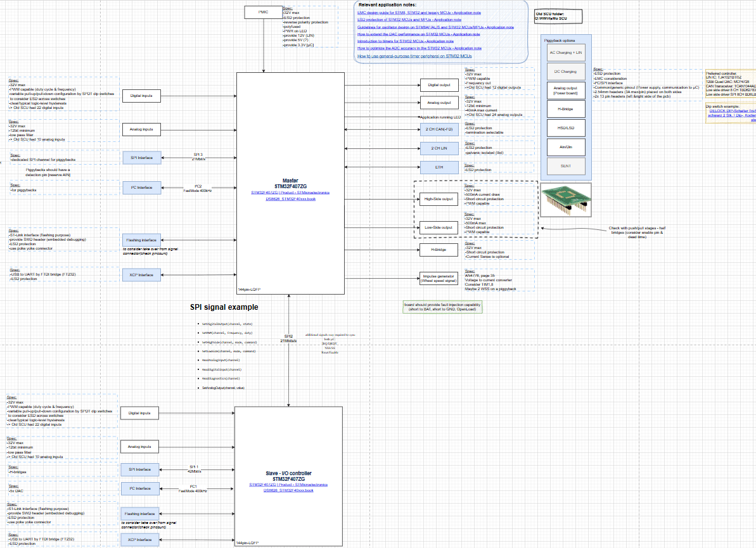Select the Master's Analog inputs block
Screen dimensions: 756x548
coord(141,129)
